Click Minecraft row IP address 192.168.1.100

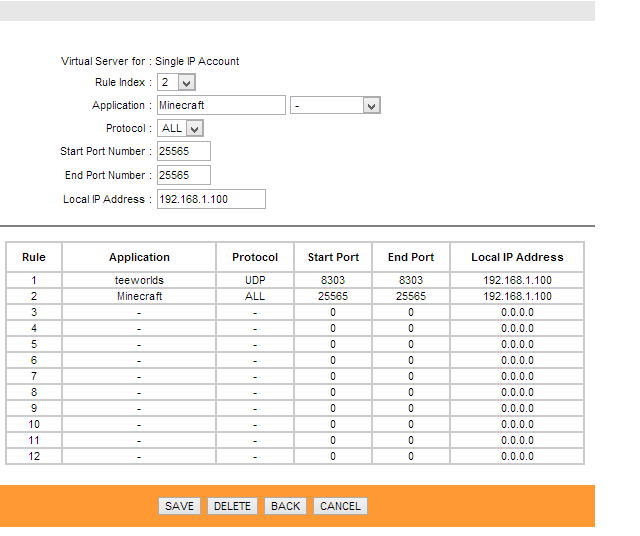tap(517, 296)
